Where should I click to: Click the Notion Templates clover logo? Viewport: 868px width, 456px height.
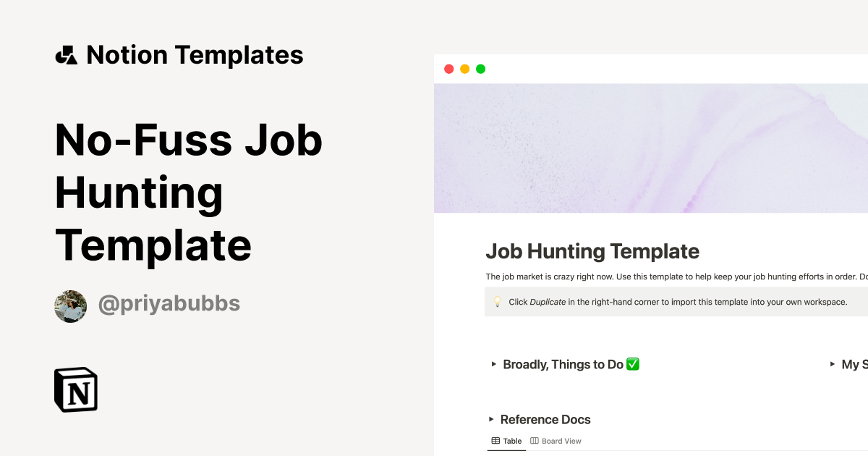67,54
